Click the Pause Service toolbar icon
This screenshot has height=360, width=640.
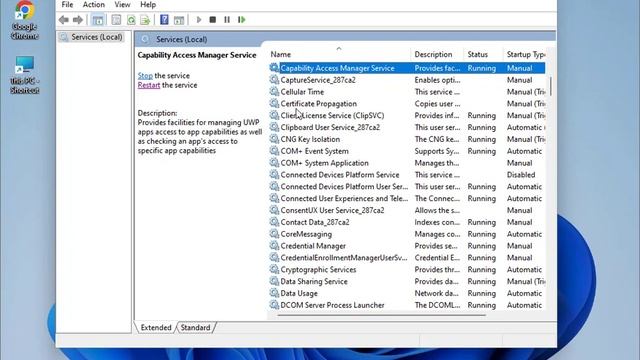[227, 20]
